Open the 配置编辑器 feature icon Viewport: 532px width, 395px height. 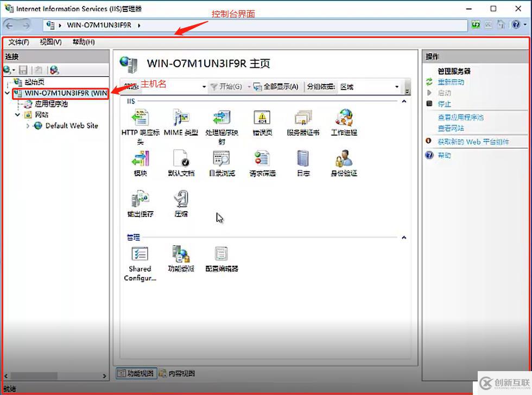click(x=221, y=253)
